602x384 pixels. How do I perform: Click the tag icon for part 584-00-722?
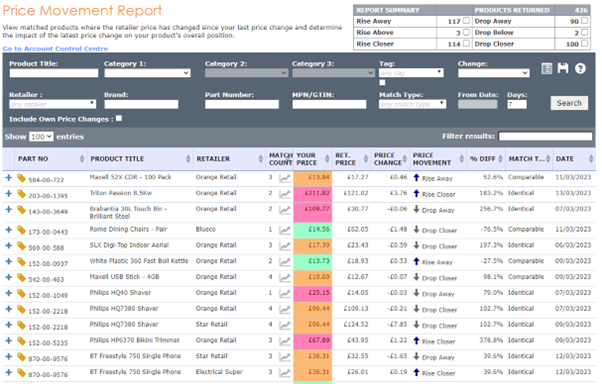[22, 178]
